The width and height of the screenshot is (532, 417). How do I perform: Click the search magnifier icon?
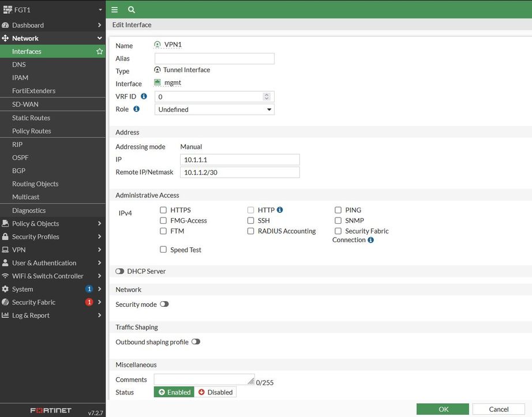[x=132, y=10]
